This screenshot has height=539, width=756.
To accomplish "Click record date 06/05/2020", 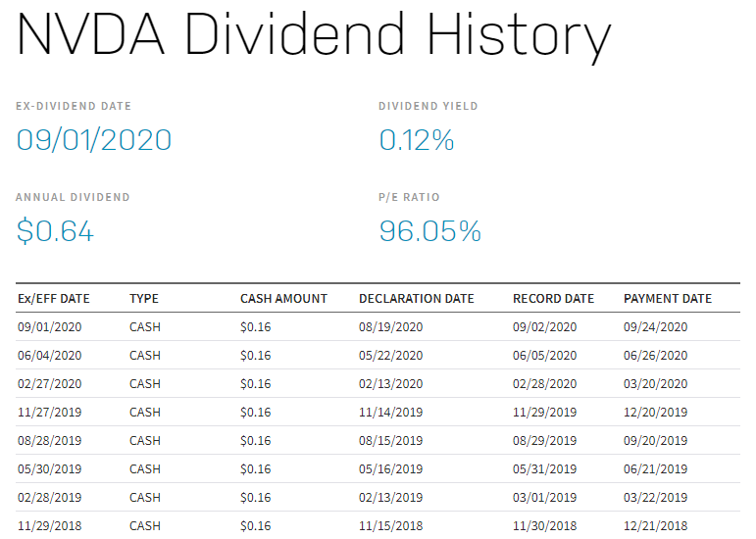I will coord(545,356).
